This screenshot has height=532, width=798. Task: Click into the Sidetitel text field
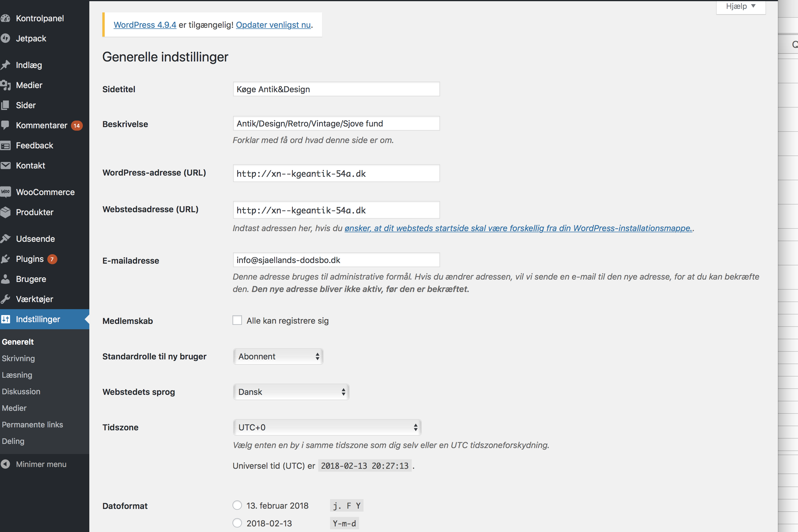pyautogui.click(x=336, y=89)
